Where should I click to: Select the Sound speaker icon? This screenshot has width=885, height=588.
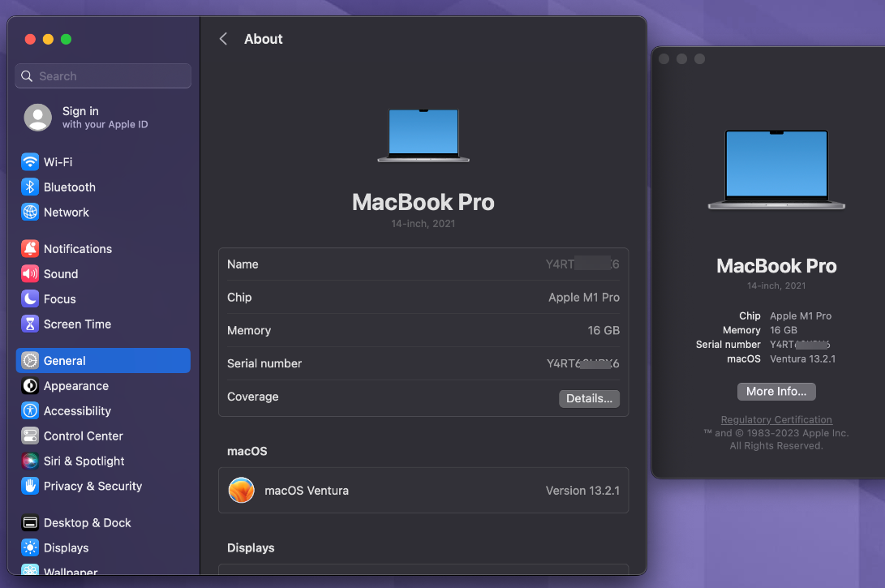tap(30, 273)
